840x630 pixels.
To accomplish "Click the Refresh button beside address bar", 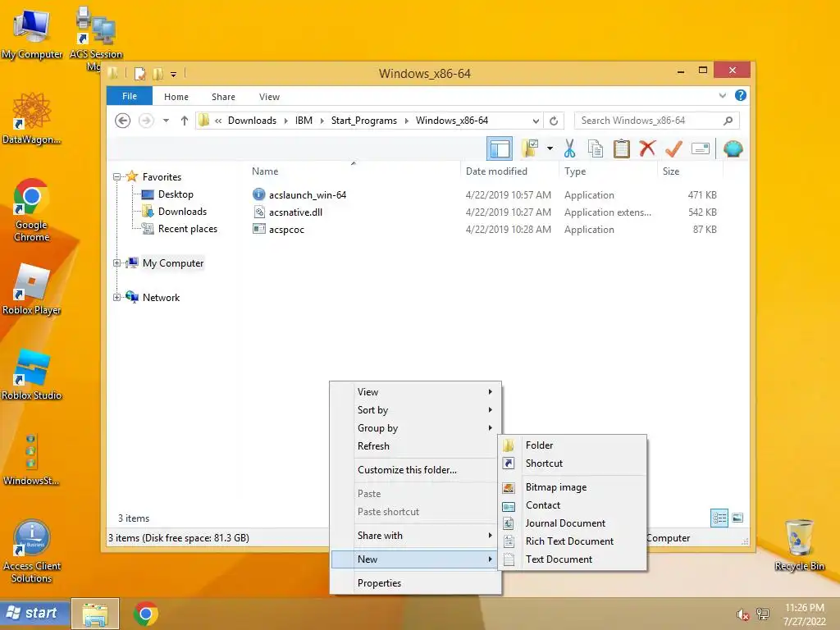I will [554, 121].
